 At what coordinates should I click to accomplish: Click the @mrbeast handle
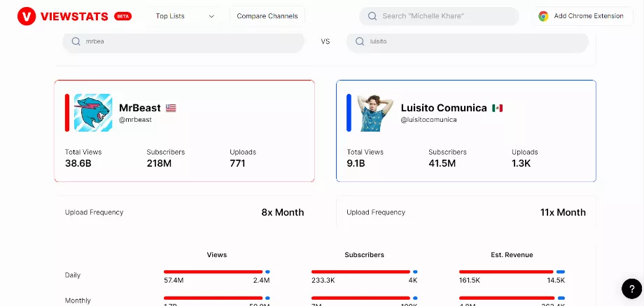[x=135, y=120]
